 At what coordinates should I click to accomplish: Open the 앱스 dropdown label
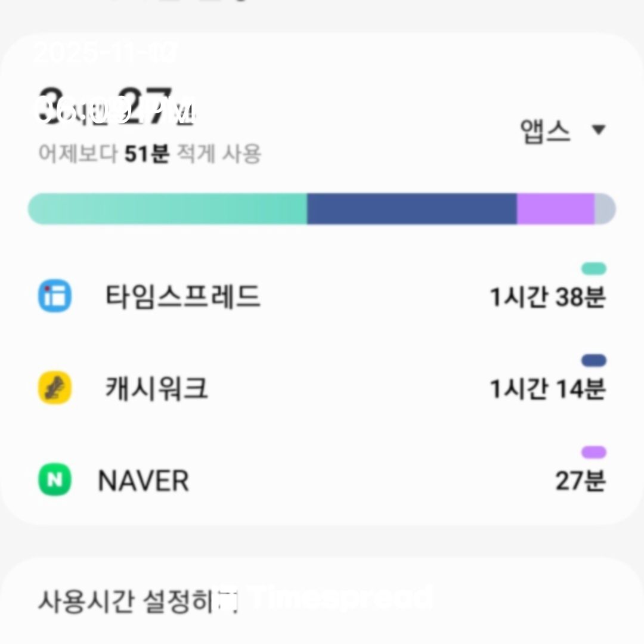pyautogui.click(x=545, y=131)
